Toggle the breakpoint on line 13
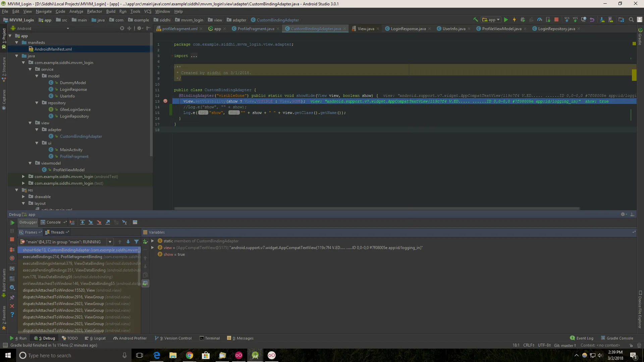 point(165,101)
